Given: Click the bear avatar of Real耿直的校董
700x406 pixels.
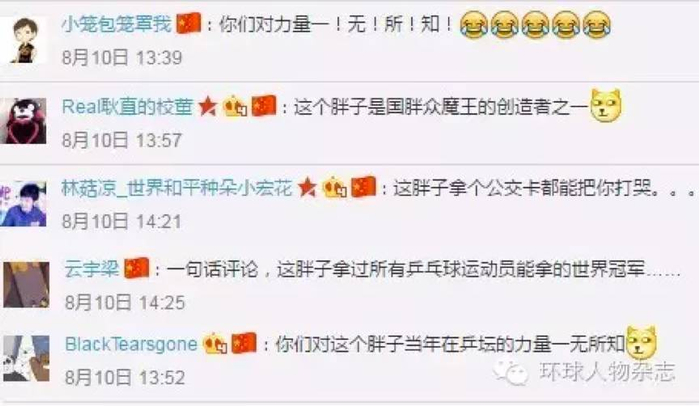Looking at the screenshot, I should click(x=23, y=121).
